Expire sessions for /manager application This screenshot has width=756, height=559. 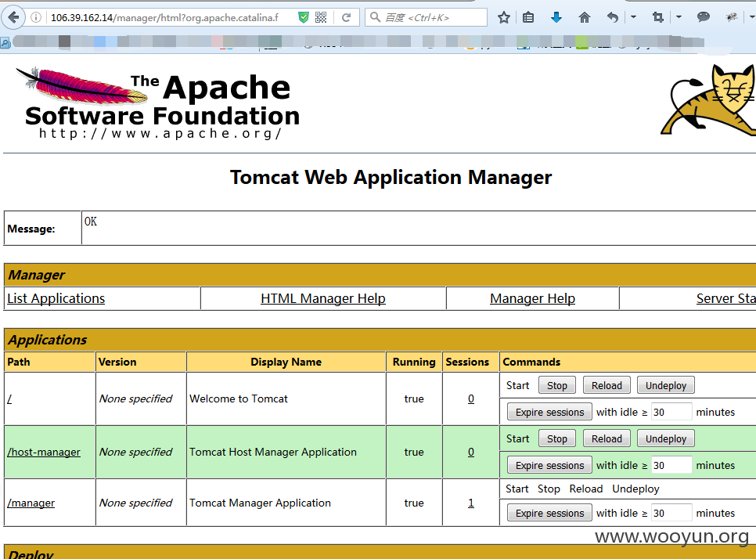pos(549,513)
